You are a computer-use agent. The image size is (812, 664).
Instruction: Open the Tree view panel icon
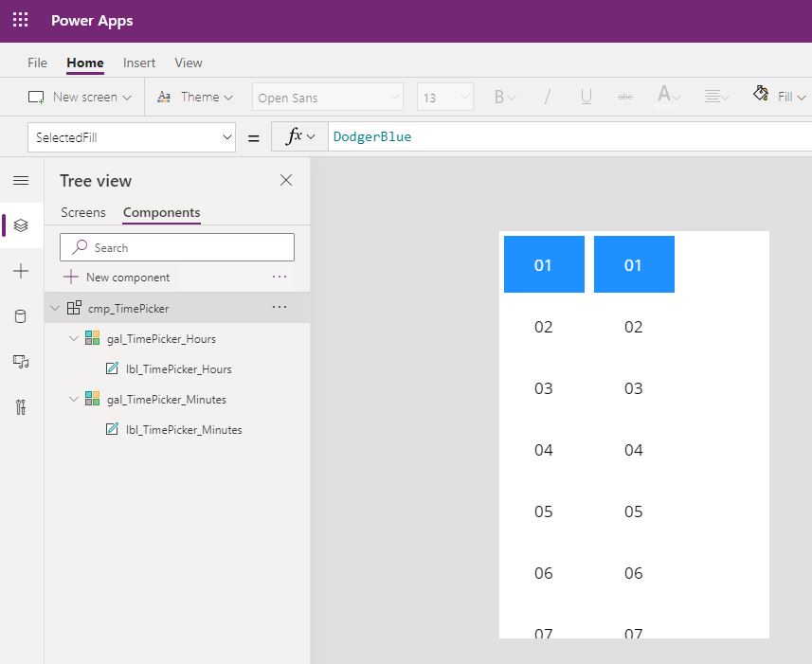coord(21,225)
